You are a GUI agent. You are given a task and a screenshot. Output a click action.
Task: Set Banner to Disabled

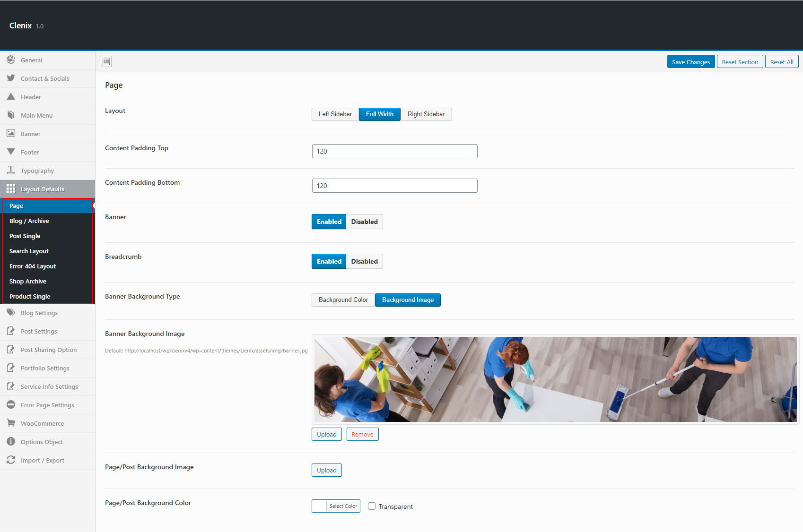point(364,222)
